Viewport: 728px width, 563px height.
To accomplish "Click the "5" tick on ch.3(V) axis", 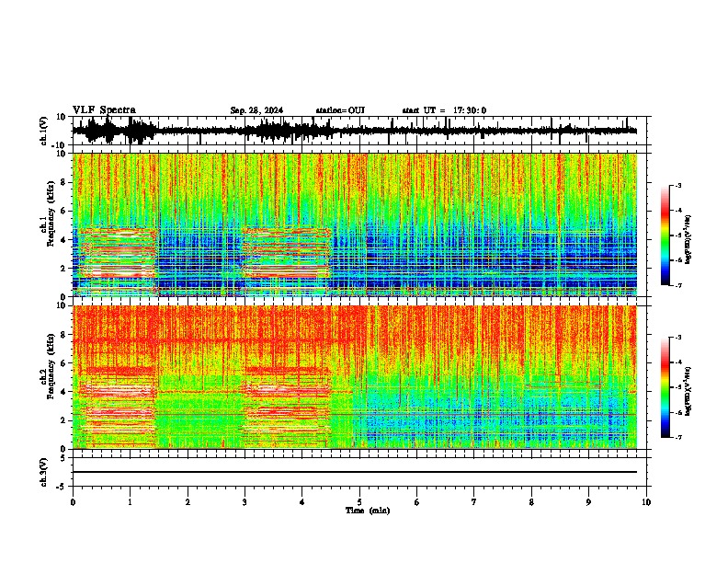I will coord(64,458).
